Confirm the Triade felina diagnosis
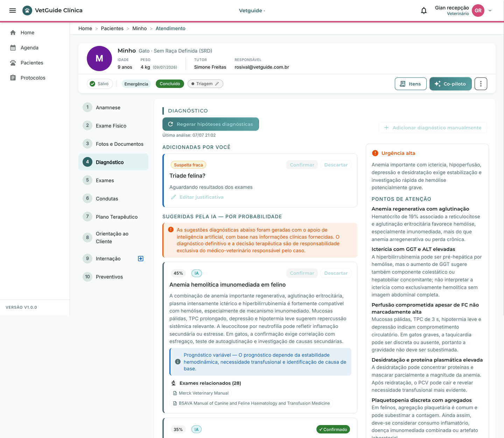This screenshot has width=504, height=438. tap(302, 165)
